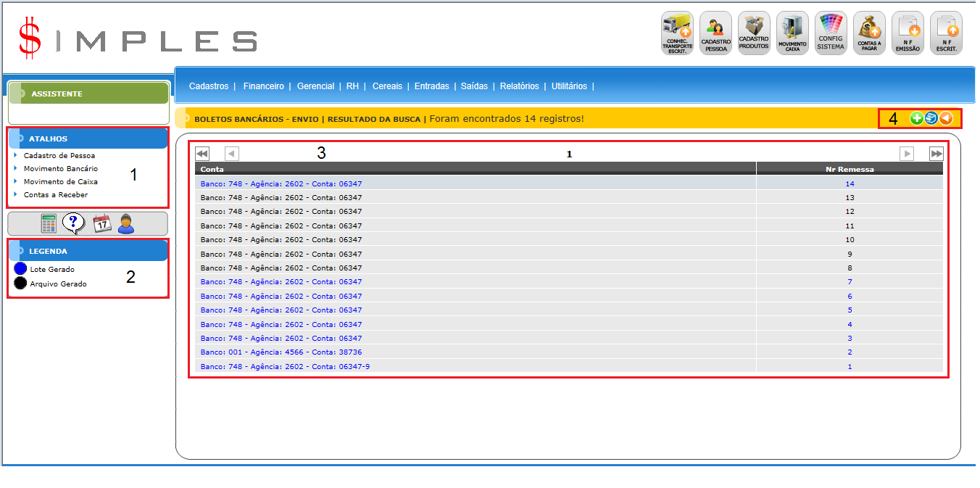Expand the Utilitários menu
Viewport: 980px width, 488px height.
(569, 86)
